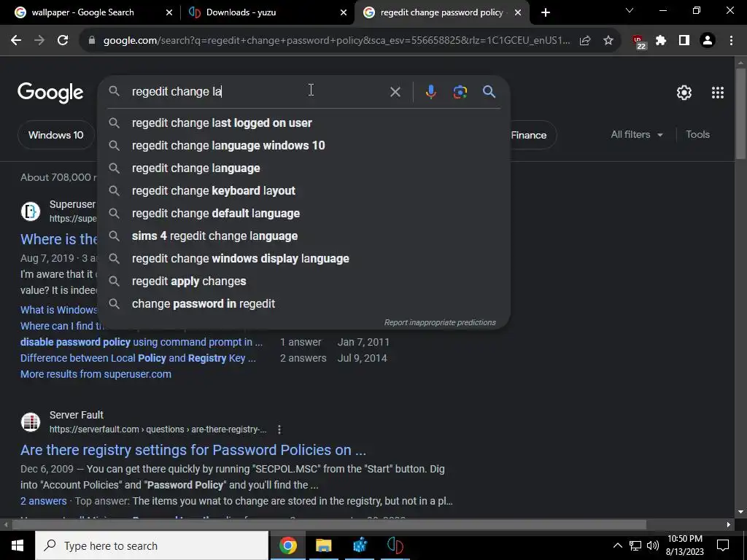Open the network status tray icon
The image size is (747, 560).
635,545
